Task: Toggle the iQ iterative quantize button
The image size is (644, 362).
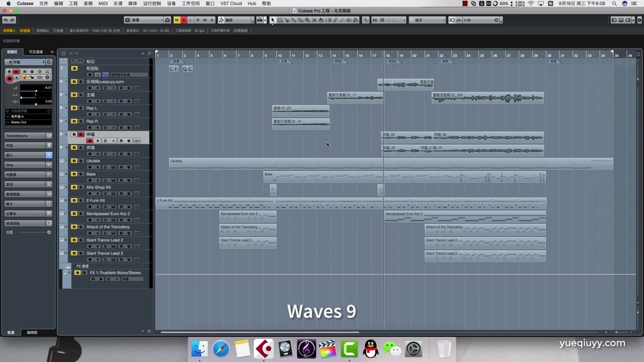Action: pyautogui.click(x=452, y=20)
